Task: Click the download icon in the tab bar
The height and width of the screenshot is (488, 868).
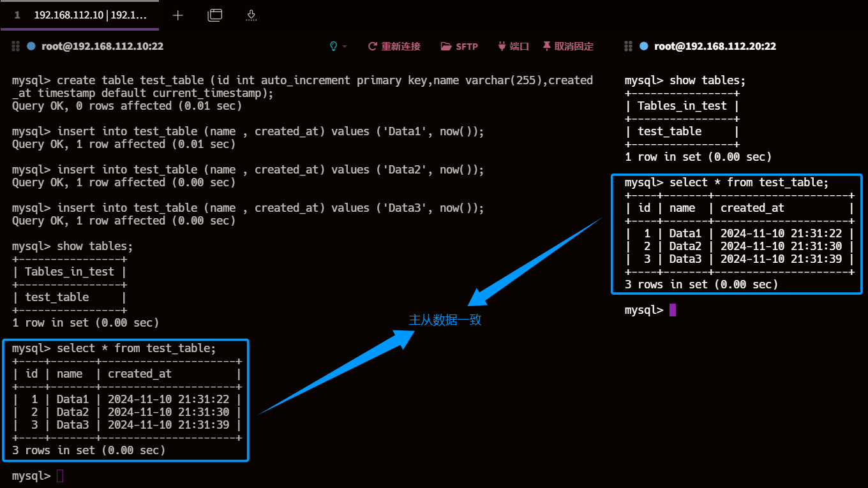Action: coord(251,15)
